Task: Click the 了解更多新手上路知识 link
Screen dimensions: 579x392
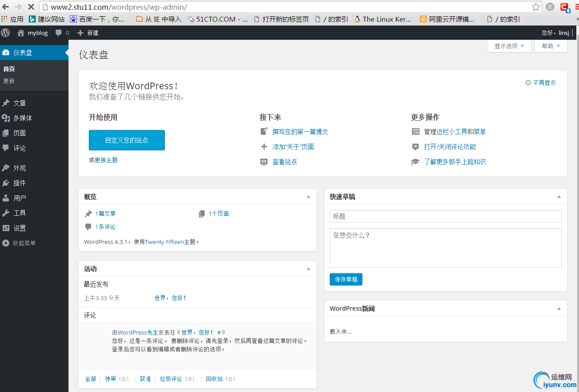Action: coord(455,162)
